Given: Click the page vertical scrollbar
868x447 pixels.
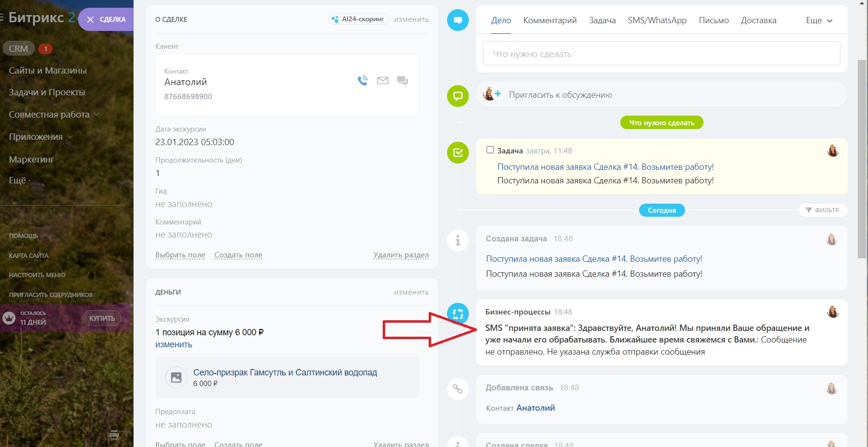Looking at the screenshot, I should 862,160.
